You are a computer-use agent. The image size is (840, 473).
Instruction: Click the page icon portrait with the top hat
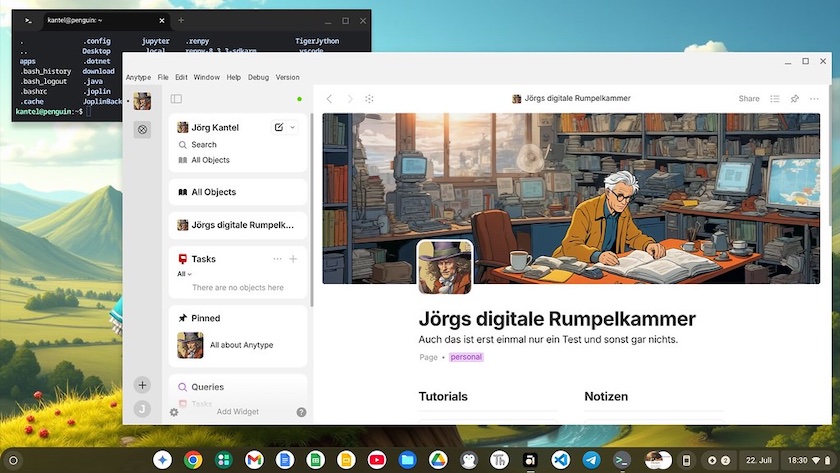445,267
